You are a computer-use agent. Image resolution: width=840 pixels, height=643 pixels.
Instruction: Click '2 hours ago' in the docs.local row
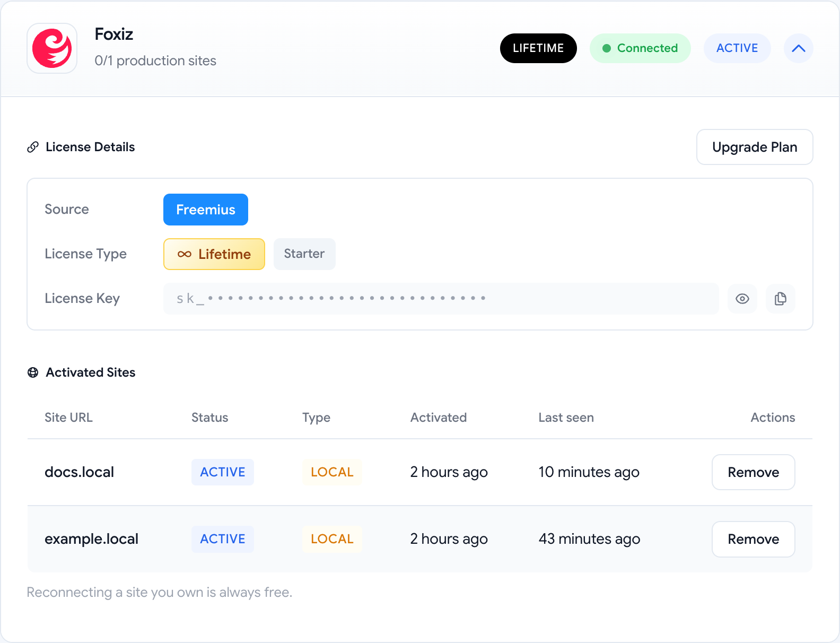pos(449,472)
